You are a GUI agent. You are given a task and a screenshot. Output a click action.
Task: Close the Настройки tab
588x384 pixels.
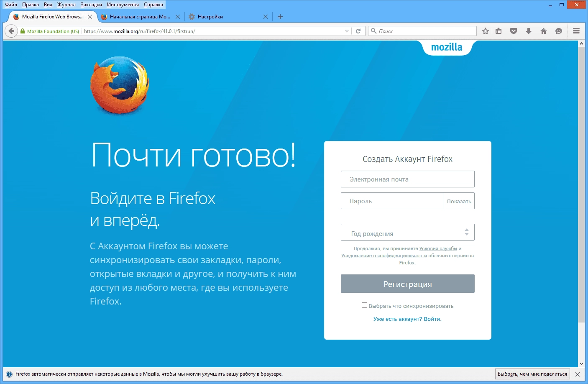click(266, 17)
